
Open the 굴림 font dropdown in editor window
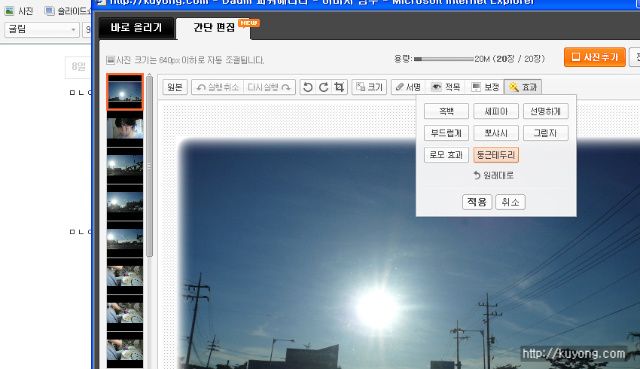(x=42, y=29)
